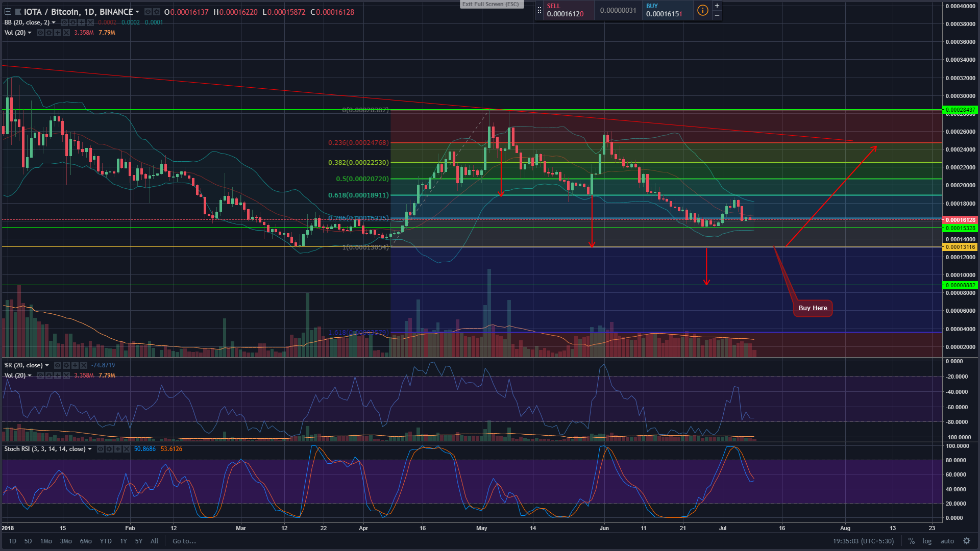Add an indicator on the %R indicator
Screen dimensions: 980x551
[75, 365]
